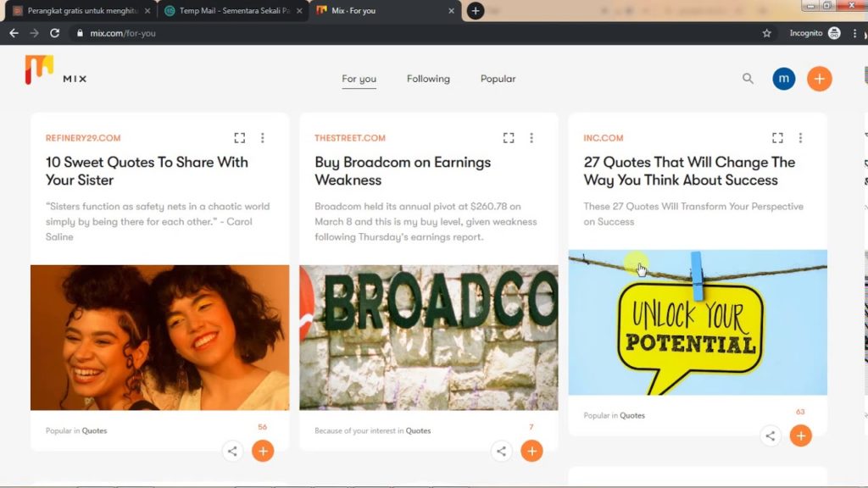The height and width of the screenshot is (488, 868).
Task: Open 27 Quotes That Will Change title
Action: point(689,171)
